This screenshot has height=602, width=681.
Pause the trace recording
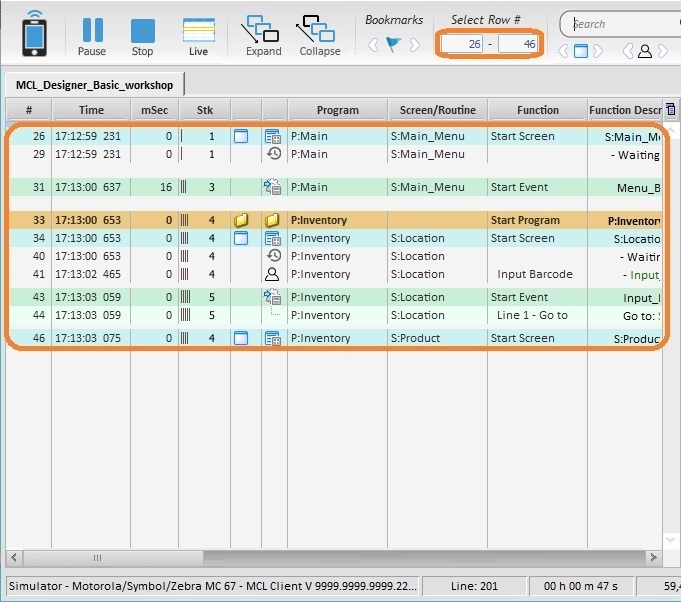pos(92,37)
